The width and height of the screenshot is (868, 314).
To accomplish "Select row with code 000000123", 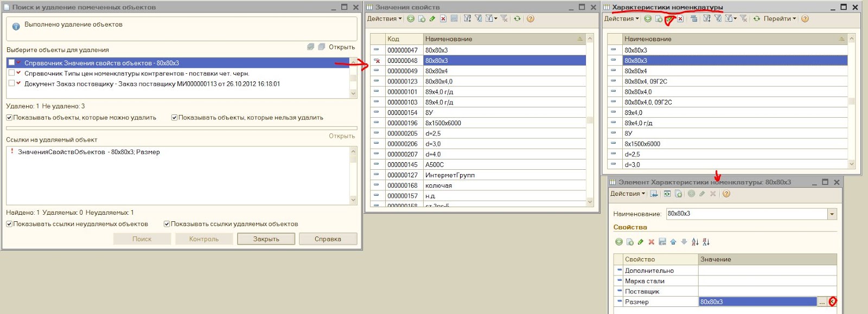I will click(478, 81).
